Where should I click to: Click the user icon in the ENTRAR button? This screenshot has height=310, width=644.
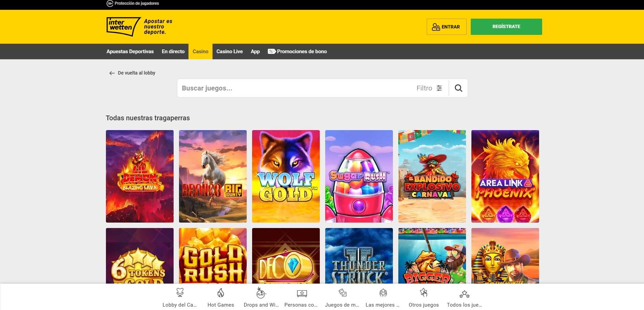[436, 27]
